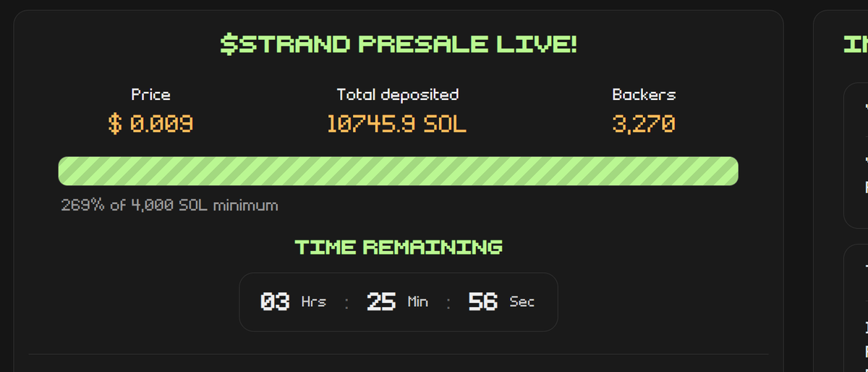The width and height of the screenshot is (868, 372).
Task: Select the Price label
Action: (150, 94)
